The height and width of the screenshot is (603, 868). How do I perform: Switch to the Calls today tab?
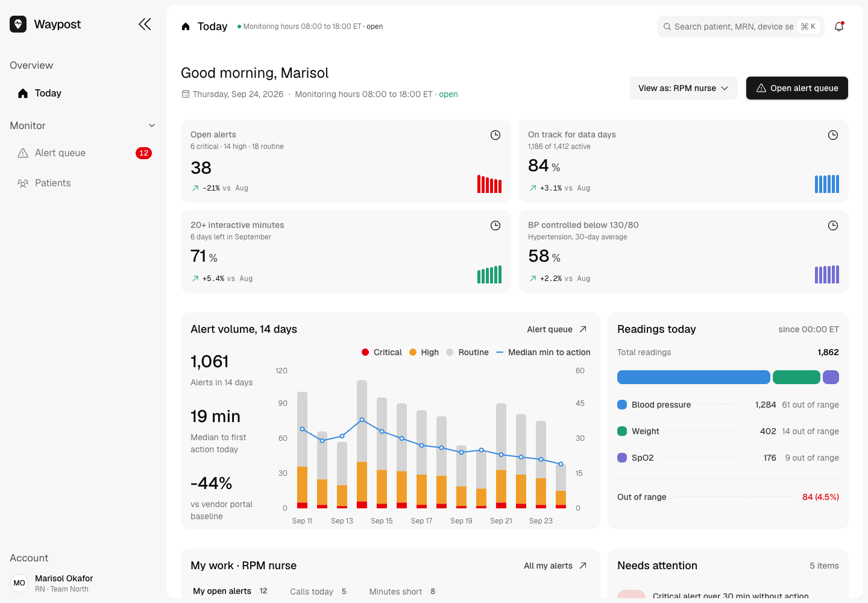(318, 592)
